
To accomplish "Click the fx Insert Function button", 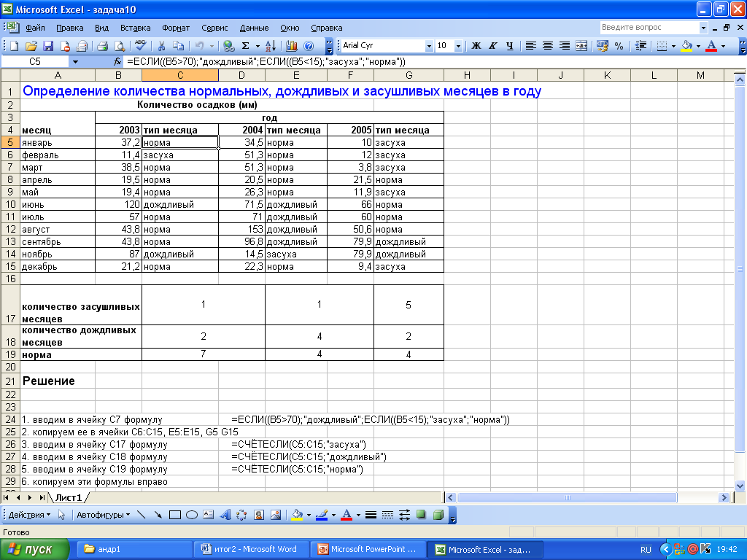I will point(117,61).
